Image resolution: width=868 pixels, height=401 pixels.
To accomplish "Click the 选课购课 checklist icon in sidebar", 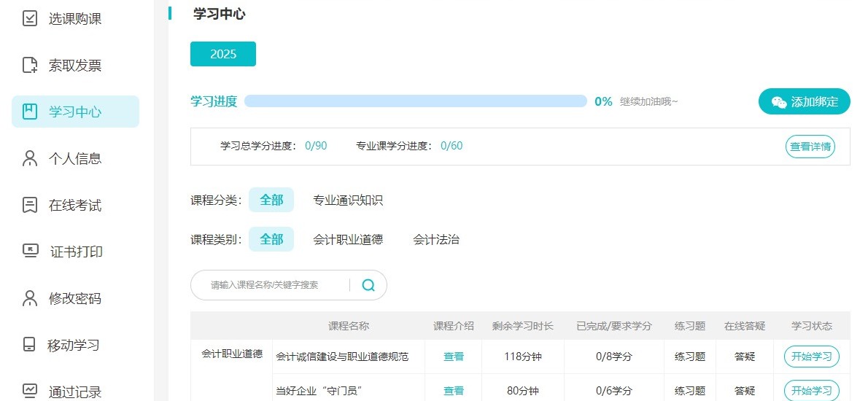I will tap(29, 18).
